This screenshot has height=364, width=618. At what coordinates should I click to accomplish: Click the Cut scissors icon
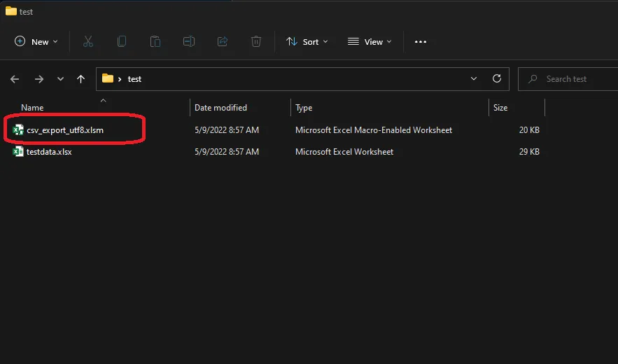[x=87, y=42]
